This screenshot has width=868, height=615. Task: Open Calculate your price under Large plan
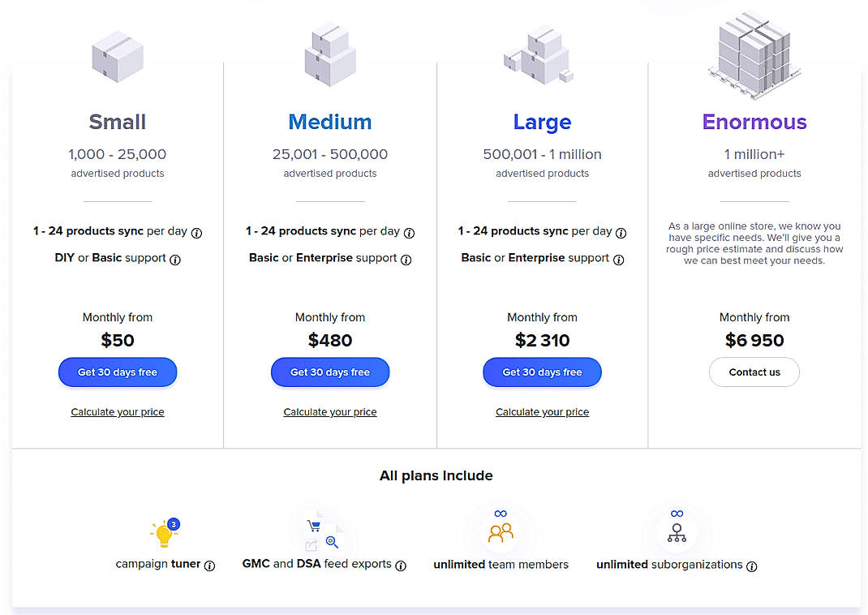pos(542,411)
